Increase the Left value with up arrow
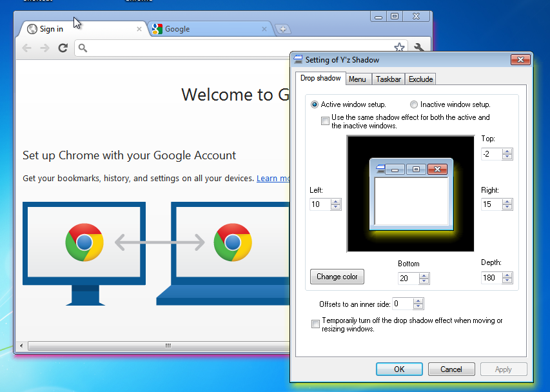The width and height of the screenshot is (550, 392). pyautogui.click(x=336, y=202)
